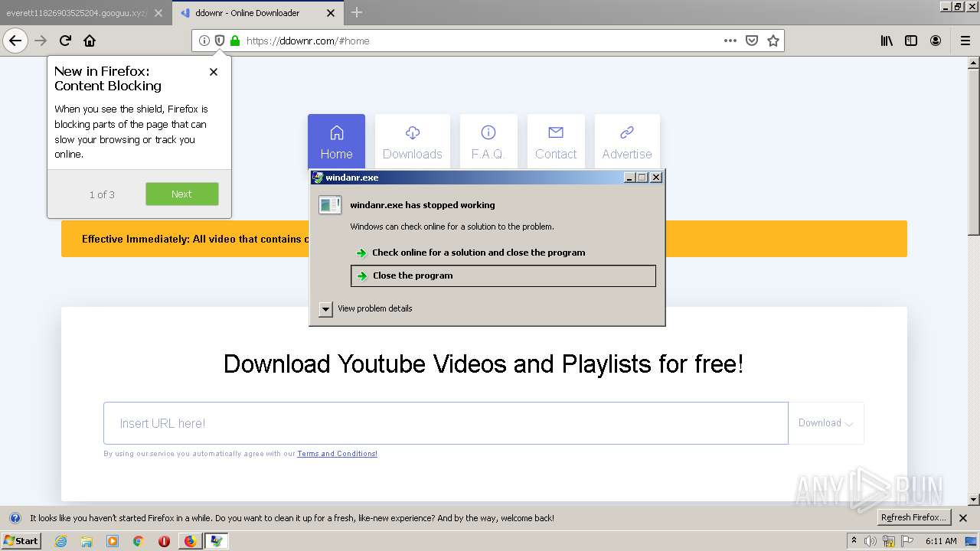
Task: Click Next in the Firefox tour
Action: click(x=182, y=194)
